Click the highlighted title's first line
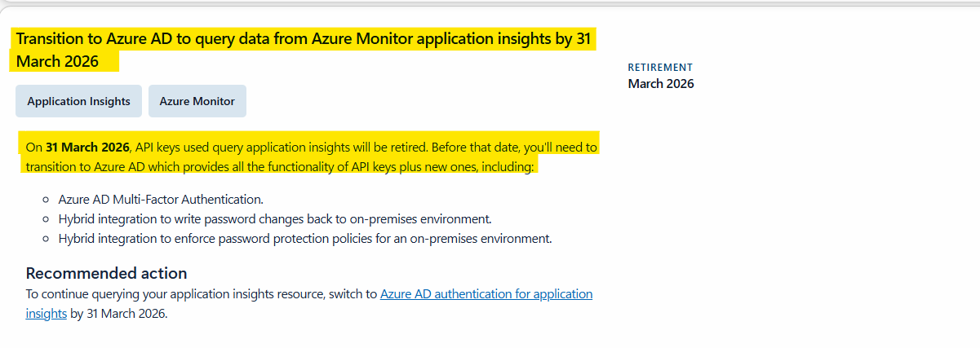 303,39
